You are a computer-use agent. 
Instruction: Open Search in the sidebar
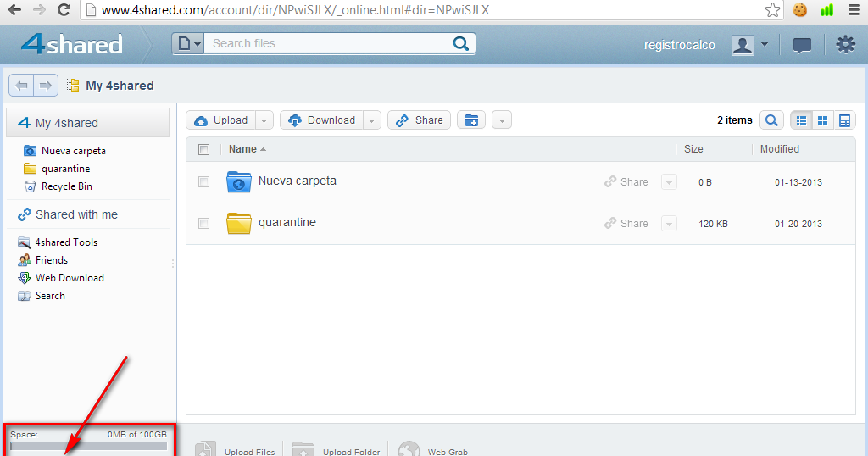tap(50, 296)
